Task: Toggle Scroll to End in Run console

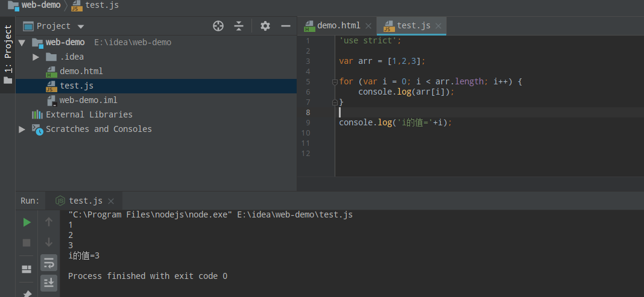Action: tap(49, 282)
